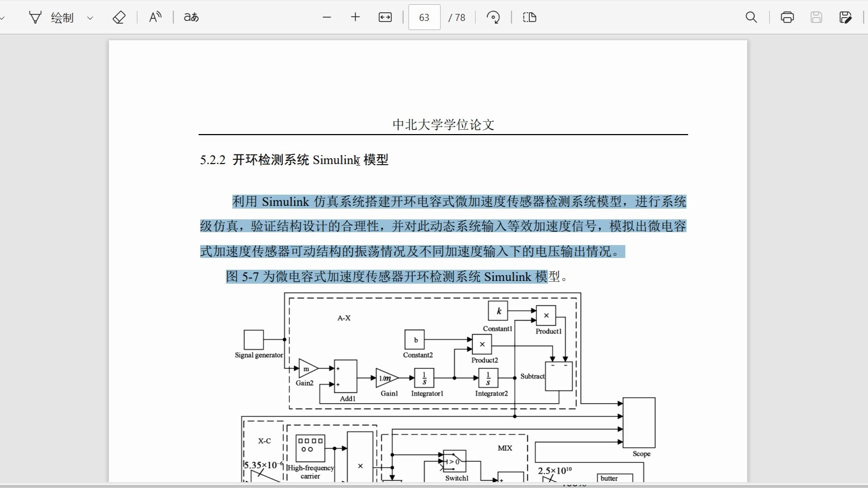The image size is (868, 488).
Task: Click the thesis title 中北大学学位论文
Action: point(443,124)
